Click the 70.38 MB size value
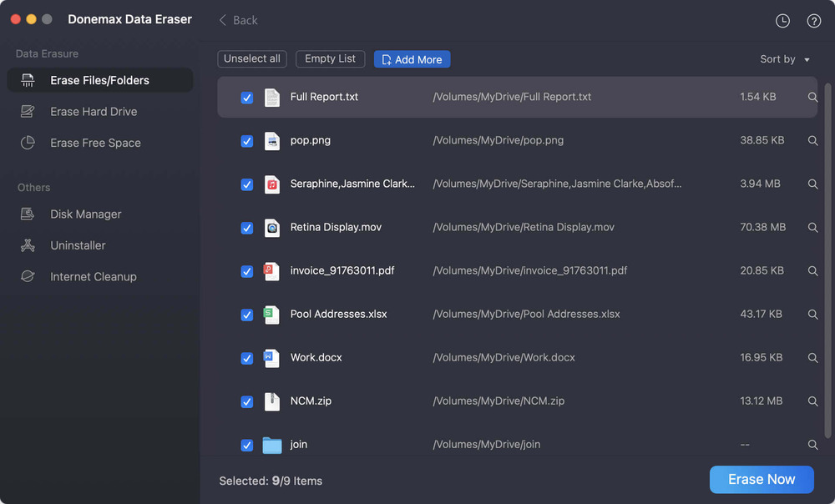The width and height of the screenshot is (835, 504). click(x=762, y=227)
